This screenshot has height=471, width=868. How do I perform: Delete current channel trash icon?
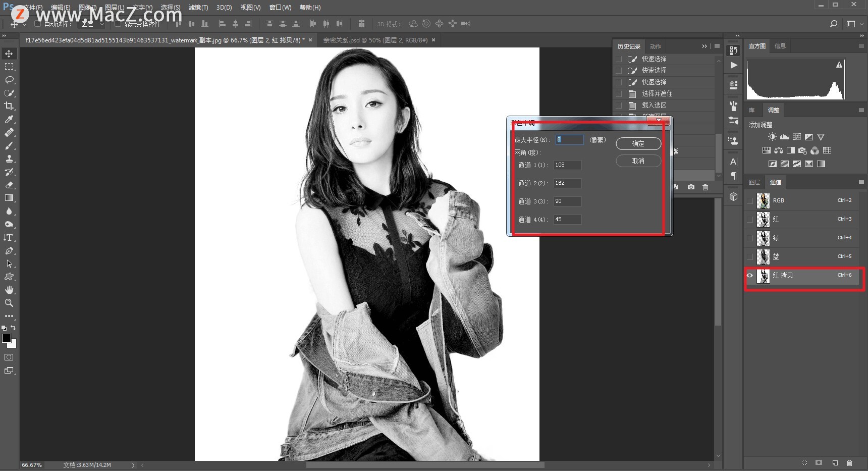pos(849,462)
